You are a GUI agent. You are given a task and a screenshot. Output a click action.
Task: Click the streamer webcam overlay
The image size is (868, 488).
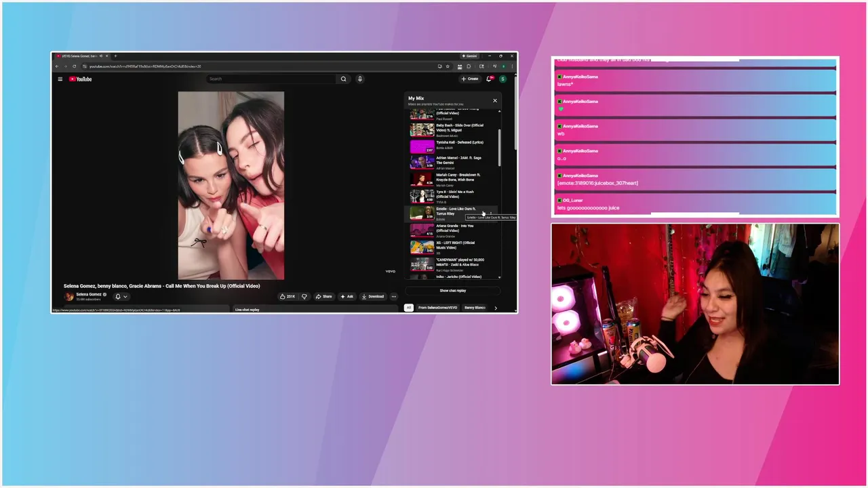(x=695, y=304)
